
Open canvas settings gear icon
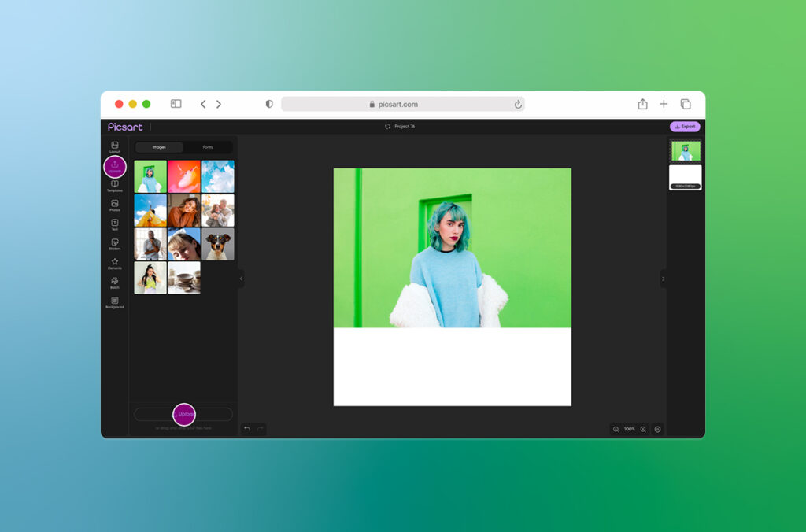(x=658, y=429)
